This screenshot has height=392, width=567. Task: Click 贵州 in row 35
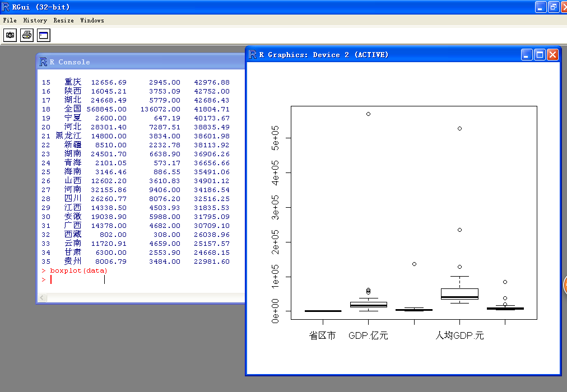click(73, 261)
